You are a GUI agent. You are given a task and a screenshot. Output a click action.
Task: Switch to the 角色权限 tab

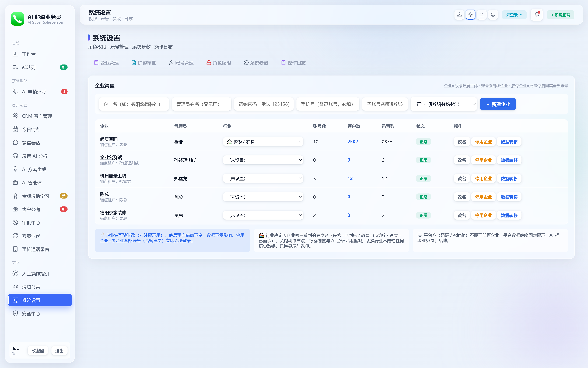[x=219, y=63]
